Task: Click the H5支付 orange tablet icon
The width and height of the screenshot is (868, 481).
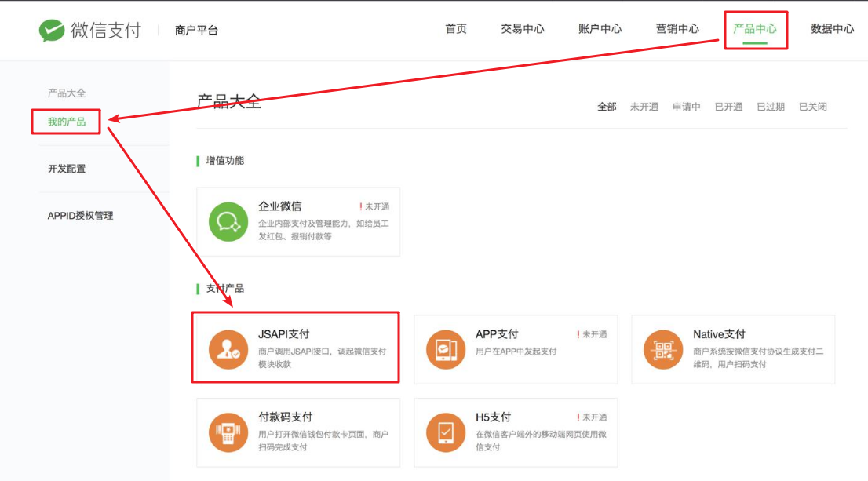Action: tap(446, 432)
